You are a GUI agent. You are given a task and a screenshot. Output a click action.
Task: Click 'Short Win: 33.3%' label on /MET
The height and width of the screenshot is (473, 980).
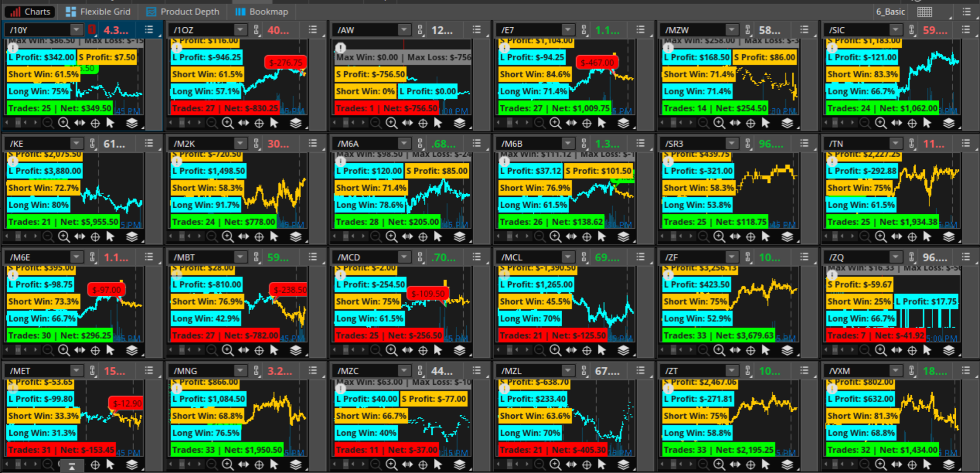click(x=43, y=416)
